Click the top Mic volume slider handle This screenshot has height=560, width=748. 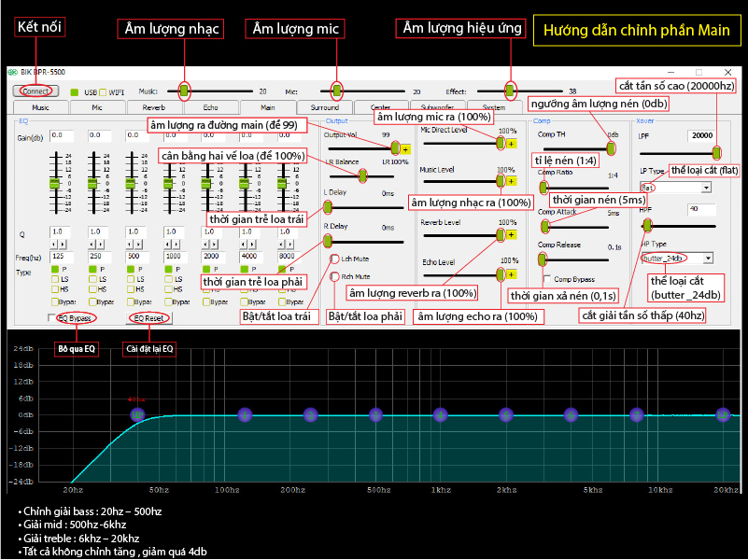337,91
